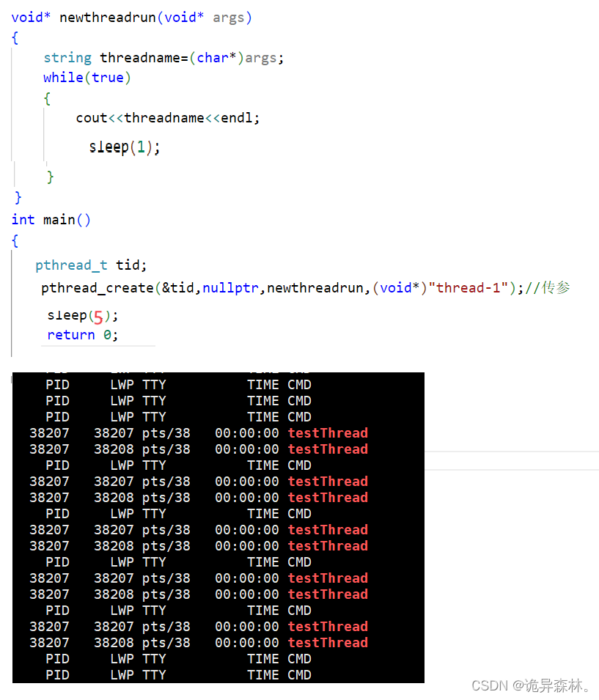This screenshot has width=599, height=700.
Task: Click the pthread_t tid declaration
Action: point(91,265)
